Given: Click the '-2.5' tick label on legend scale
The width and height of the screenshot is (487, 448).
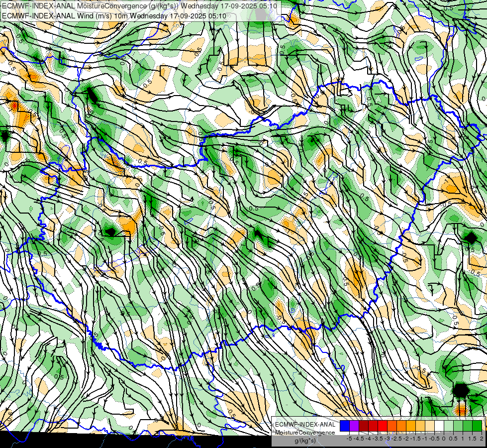Looking at the screenshot, I should pos(397,439).
